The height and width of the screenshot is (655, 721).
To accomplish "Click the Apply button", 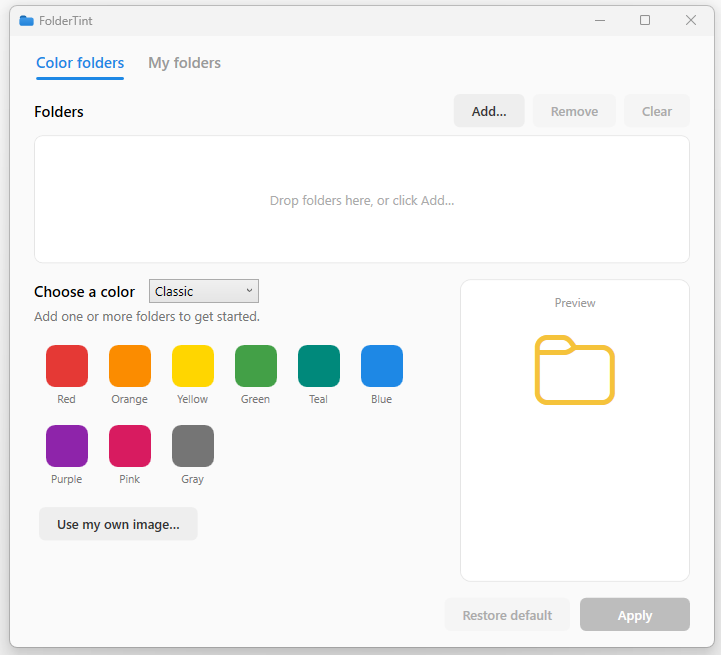I will click(635, 615).
